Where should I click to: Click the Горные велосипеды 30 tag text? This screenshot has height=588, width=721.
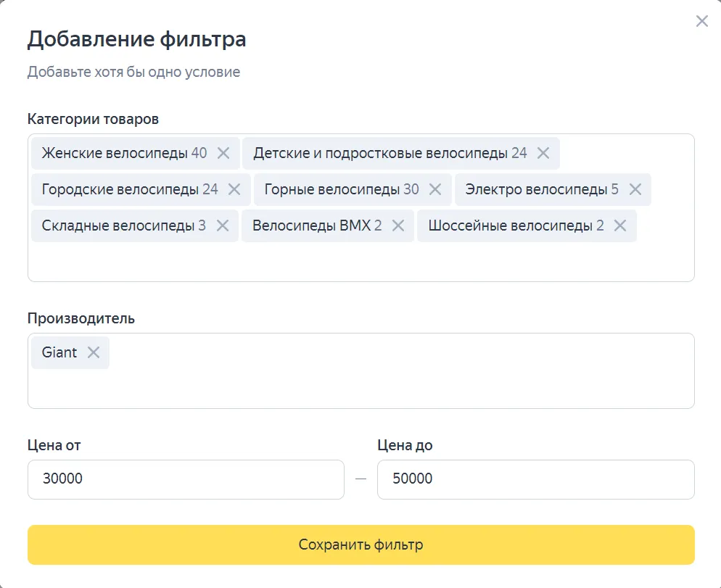point(342,189)
